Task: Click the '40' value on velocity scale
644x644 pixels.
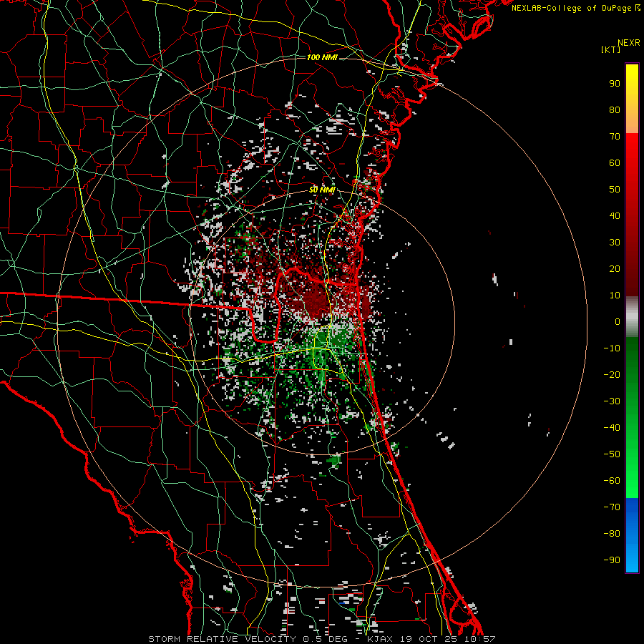Action: [x=615, y=215]
